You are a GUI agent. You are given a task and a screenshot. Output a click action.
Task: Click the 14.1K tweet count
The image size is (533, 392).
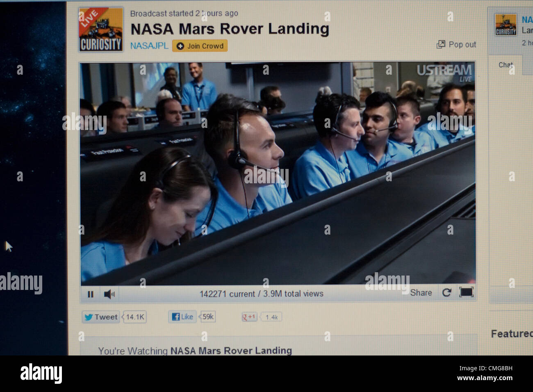click(x=135, y=317)
